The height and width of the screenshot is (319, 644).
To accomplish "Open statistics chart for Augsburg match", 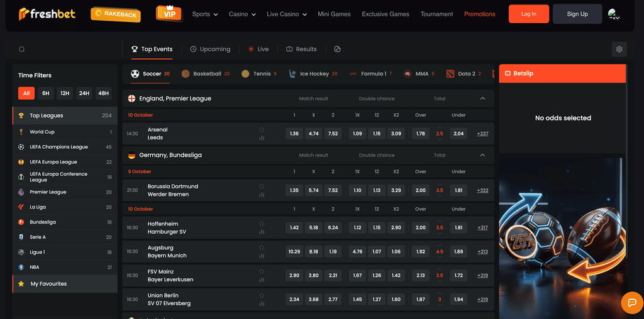I will [262, 256].
